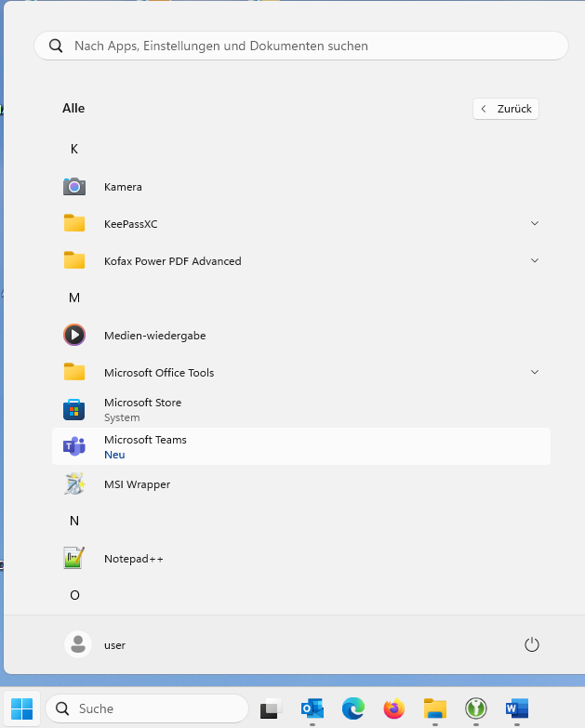Switch to Word in the taskbar
Screen dimensions: 585x728
(516, 708)
